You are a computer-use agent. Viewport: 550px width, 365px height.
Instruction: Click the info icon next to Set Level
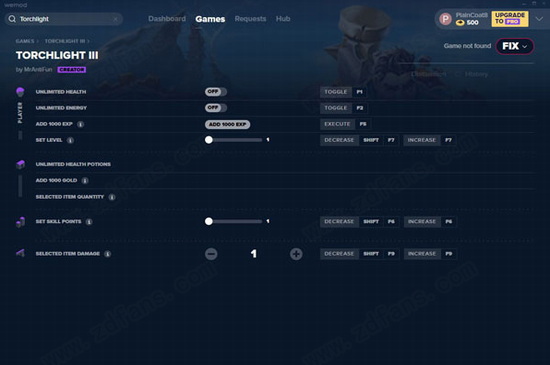[70, 140]
